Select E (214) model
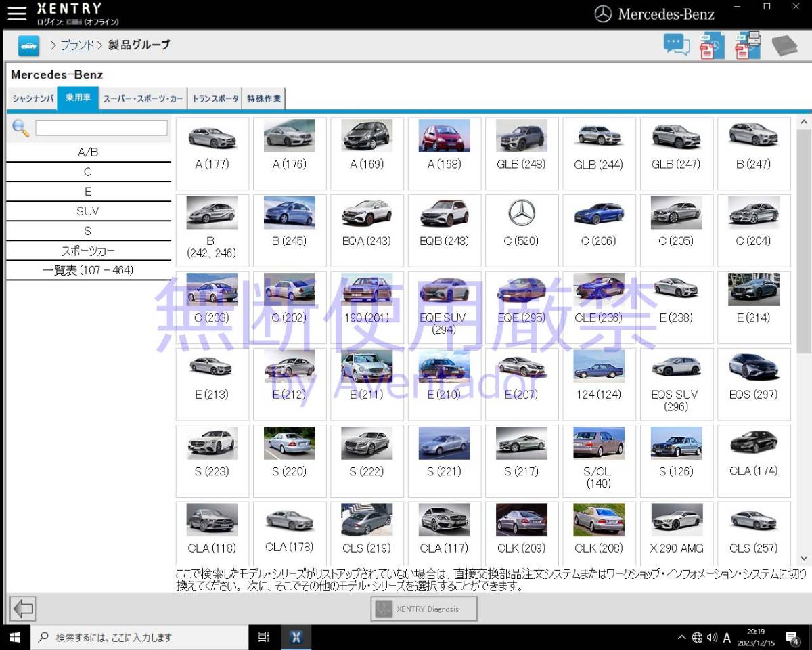 click(x=754, y=307)
